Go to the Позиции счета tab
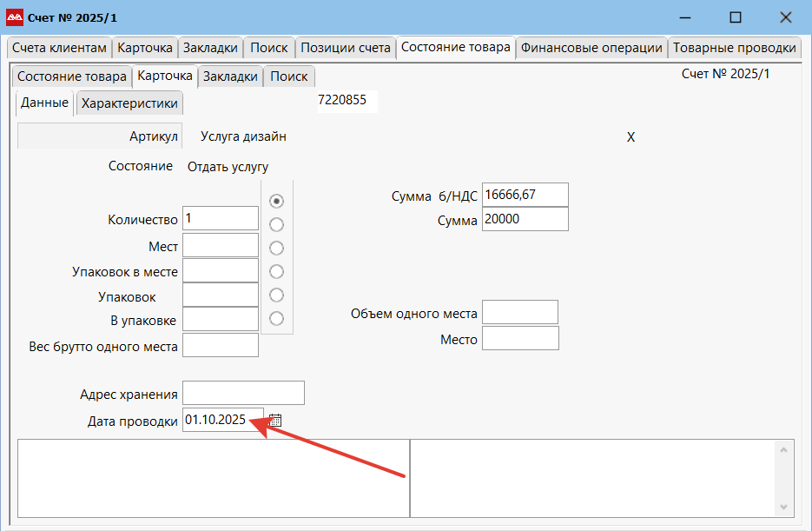This screenshot has height=531, width=812. 345,48
